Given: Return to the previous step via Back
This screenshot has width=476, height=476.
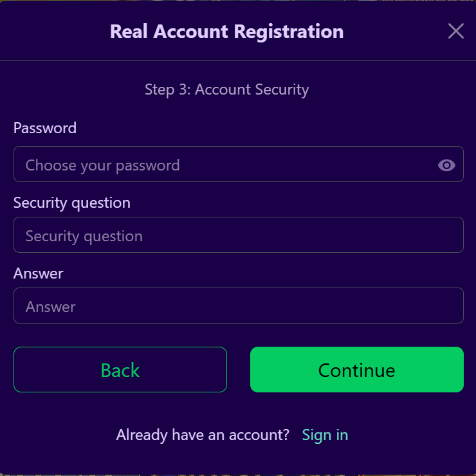Looking at the screenshot, I should pyautogui.click(x=120, y=370).
